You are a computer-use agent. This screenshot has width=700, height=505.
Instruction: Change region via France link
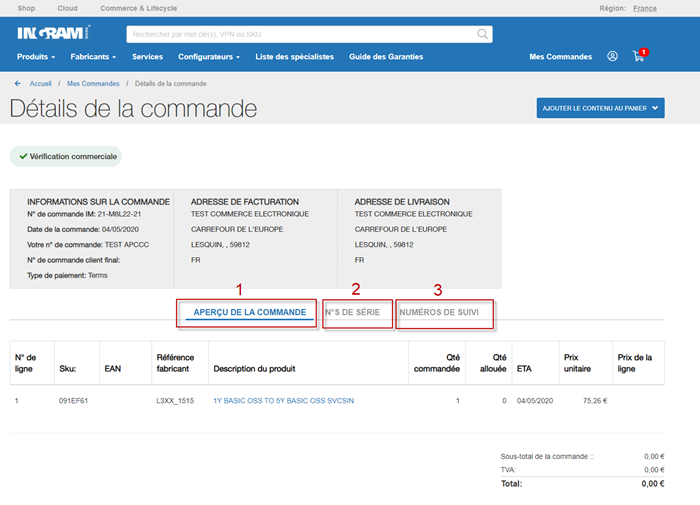(645, 8)
